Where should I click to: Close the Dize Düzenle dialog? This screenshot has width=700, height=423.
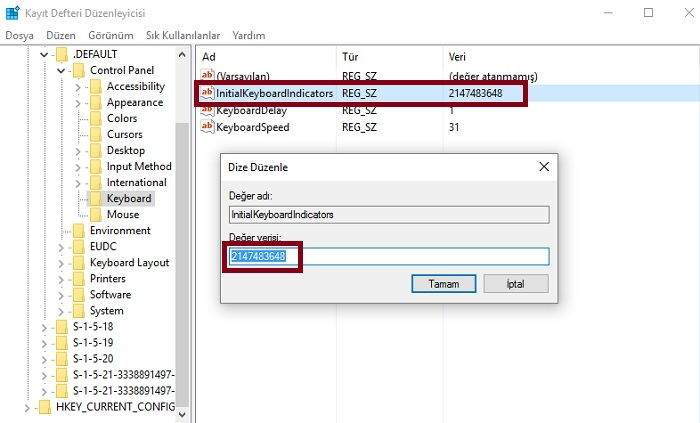pos(543,167)
